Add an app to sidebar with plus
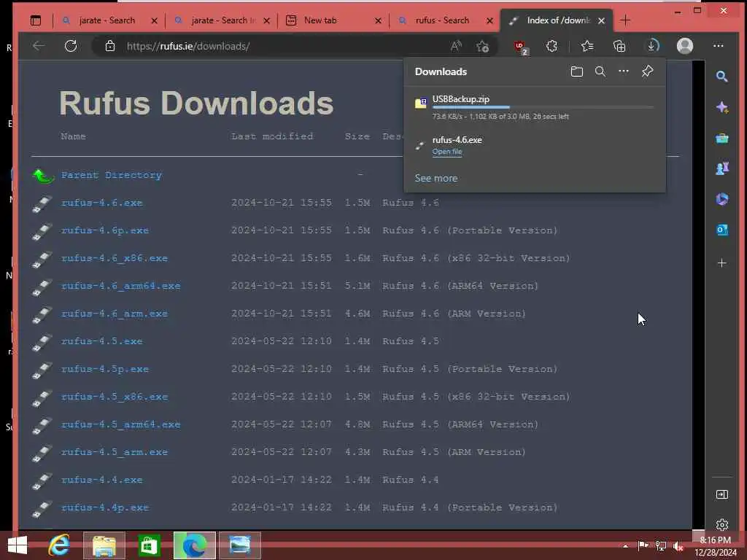 tap(721, 262)
